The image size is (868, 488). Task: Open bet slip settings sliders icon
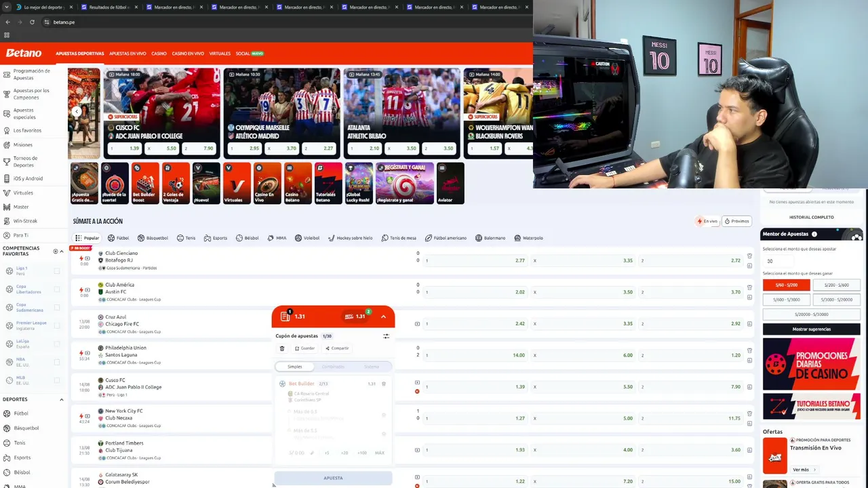click(x=386, y=336)
